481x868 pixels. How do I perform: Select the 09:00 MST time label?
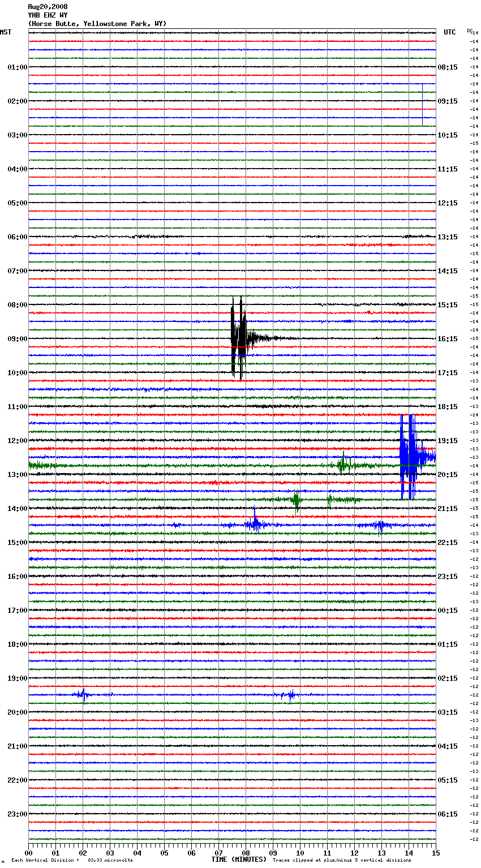click(x=17, y=339)
